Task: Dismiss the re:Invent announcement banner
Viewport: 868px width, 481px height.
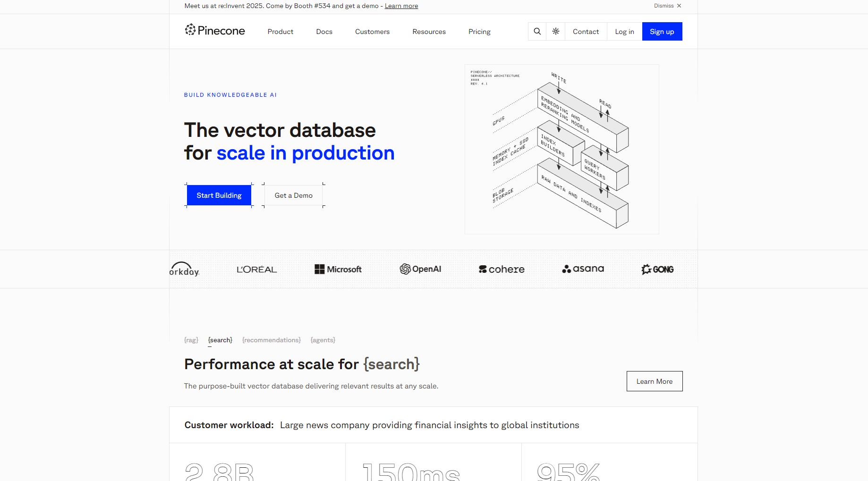Action: point(667,6)
